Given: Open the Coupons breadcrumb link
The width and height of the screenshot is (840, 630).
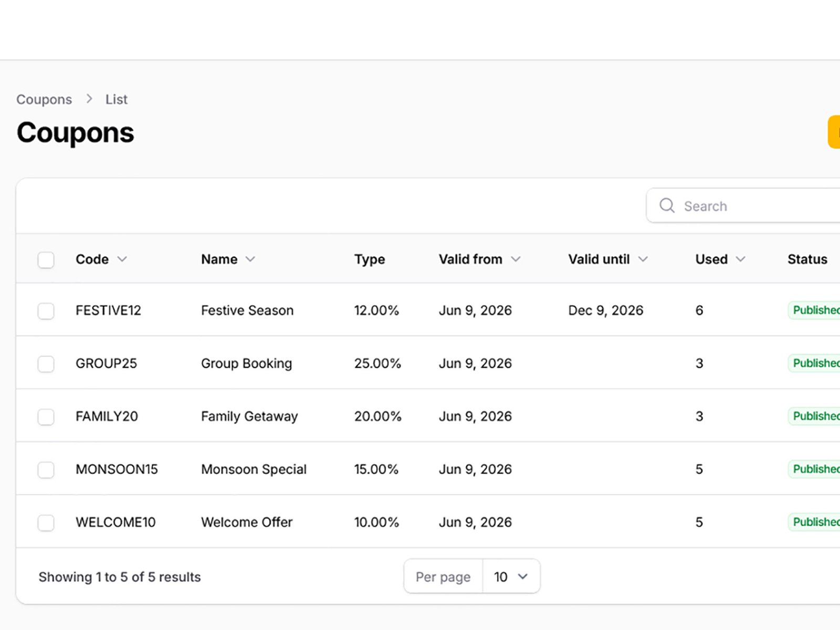Looking at the screenshot, I should (44, 99).
